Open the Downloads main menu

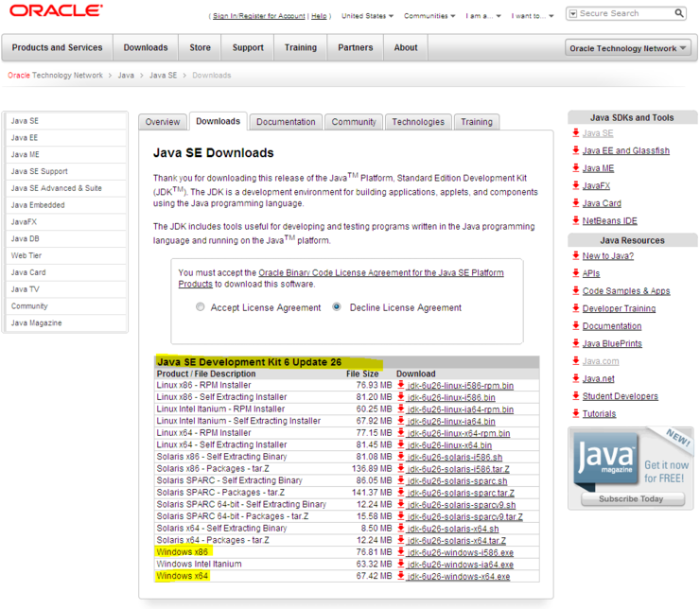pos(146,47)
